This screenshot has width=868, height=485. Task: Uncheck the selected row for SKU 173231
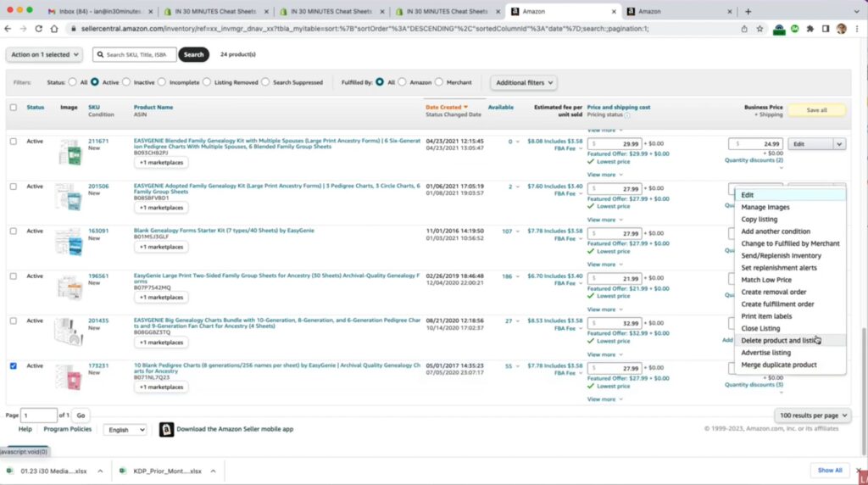tap(13, 366)
